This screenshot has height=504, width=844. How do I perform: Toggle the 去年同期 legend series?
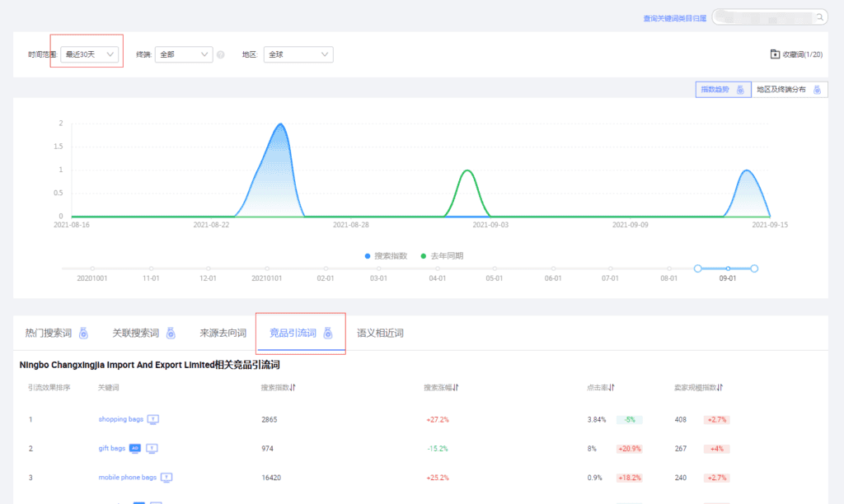(x=441, y=256)
